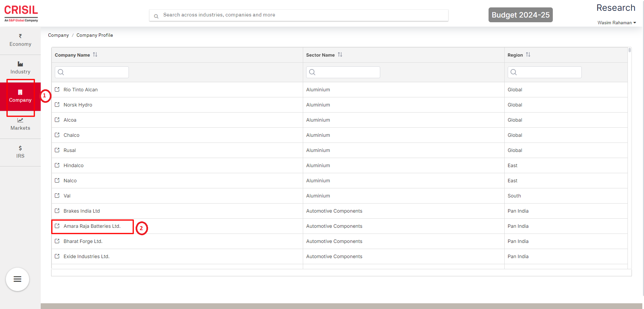Focus the Region filter box
Image resolution: width=644 pixels, height=309 pixels.
545,72
